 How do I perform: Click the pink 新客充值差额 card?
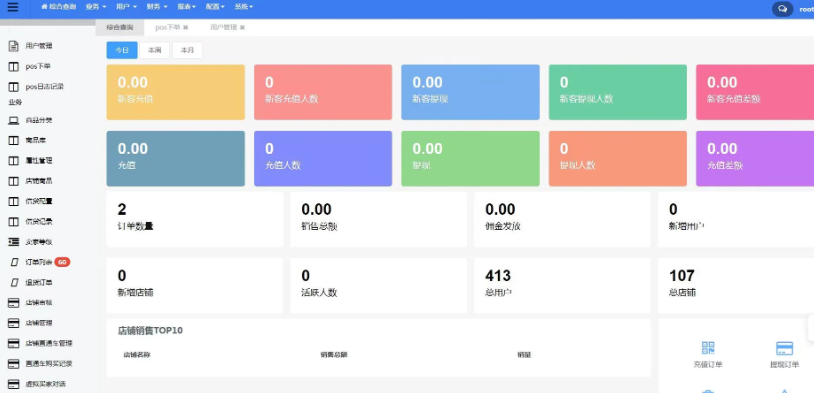pyautogui.click(x=755, y=92)
